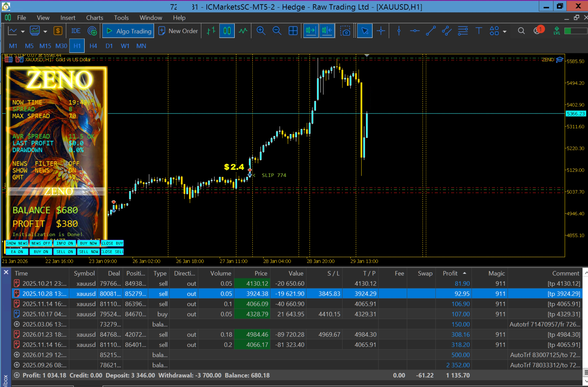Open the Charts menu
Image resolution: width=588 pixels, height=387 pixels.
tap(94, 18)
